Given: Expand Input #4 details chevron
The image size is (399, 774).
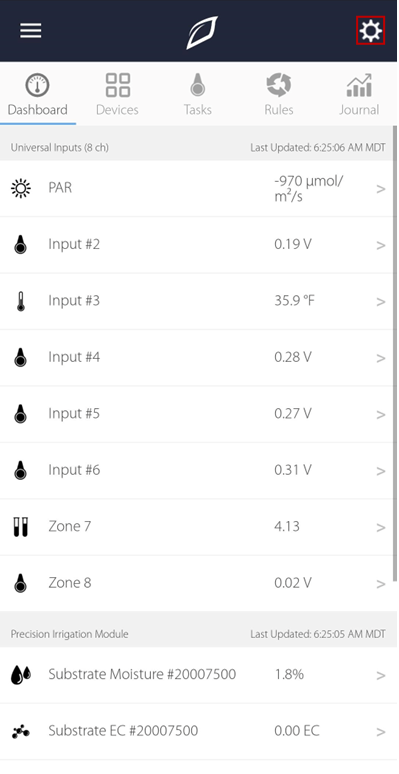Looking at the screenshot, I should coord(381,358).
